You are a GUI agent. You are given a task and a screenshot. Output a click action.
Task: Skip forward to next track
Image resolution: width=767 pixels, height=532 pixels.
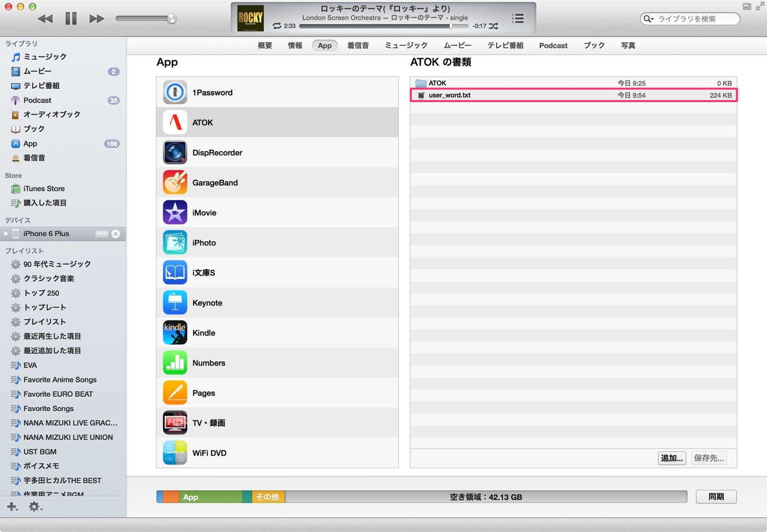[96, 18]
